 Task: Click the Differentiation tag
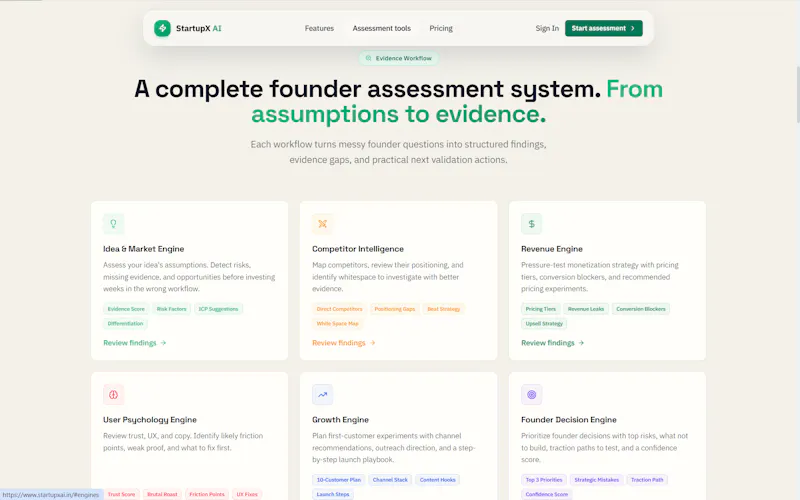(126, 323)
